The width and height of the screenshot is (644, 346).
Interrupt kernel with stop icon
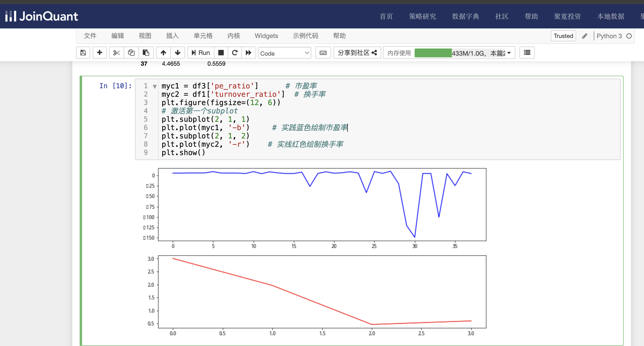(x=221, y=53)
